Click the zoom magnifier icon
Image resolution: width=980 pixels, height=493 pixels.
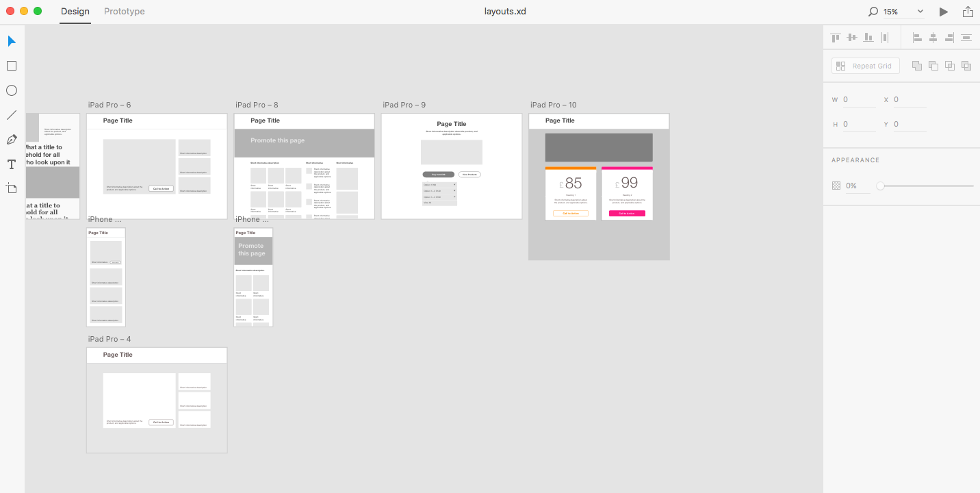pos(873,12)
